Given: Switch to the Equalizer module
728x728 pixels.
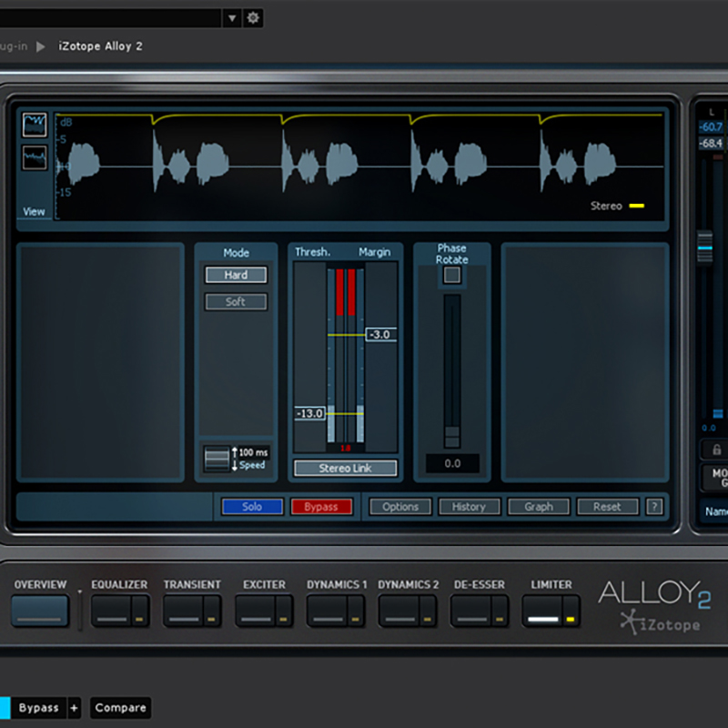Looking at the screenshot, I should tap(112, 611).
